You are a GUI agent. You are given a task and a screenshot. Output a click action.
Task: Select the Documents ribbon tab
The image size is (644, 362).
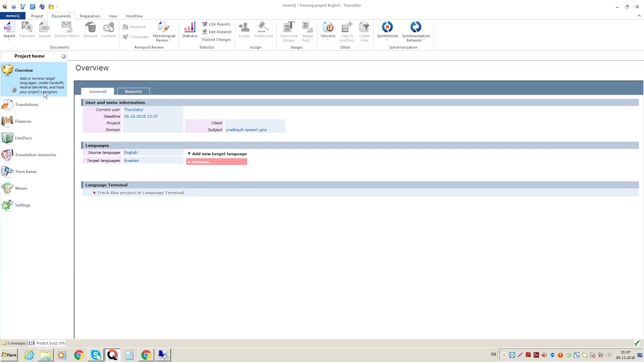pos(61,16)
